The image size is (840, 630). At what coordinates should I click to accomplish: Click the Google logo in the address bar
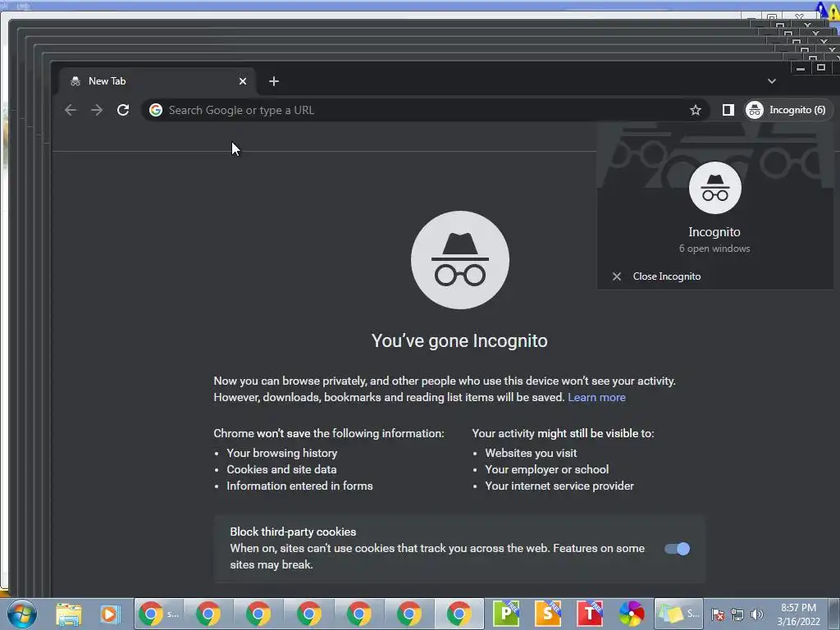click(156, 111)
